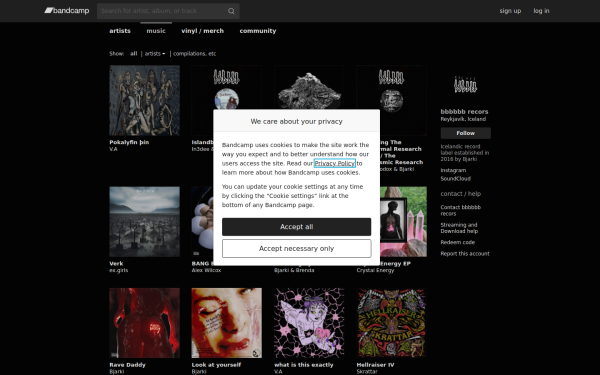
Task: Click the Pokalyfin þin title text
Action: (129, 142)
